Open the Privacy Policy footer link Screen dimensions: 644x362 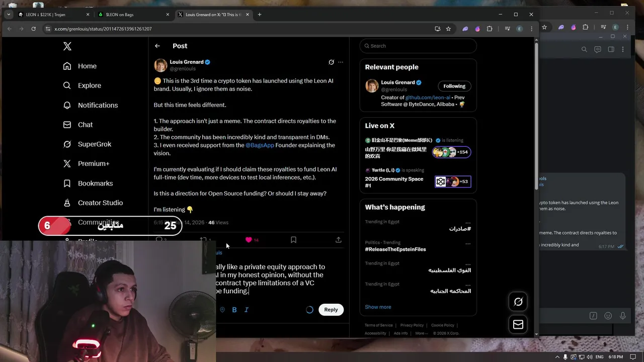point(412,325)
